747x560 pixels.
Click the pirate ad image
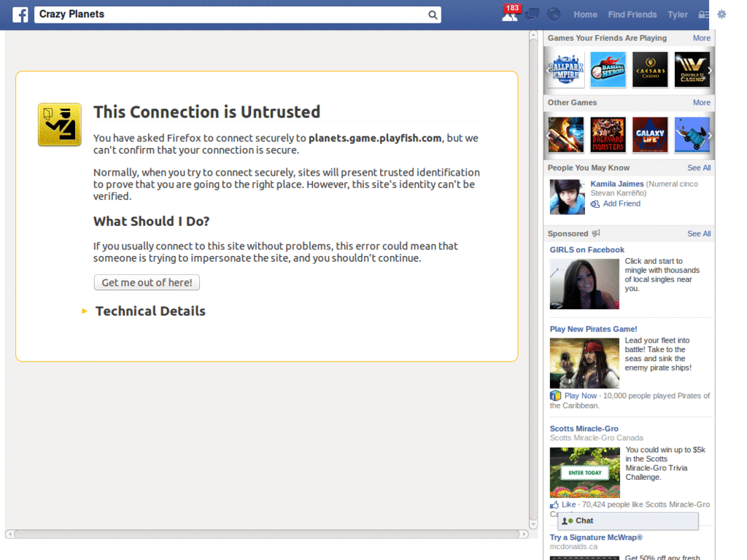(584, 363)
